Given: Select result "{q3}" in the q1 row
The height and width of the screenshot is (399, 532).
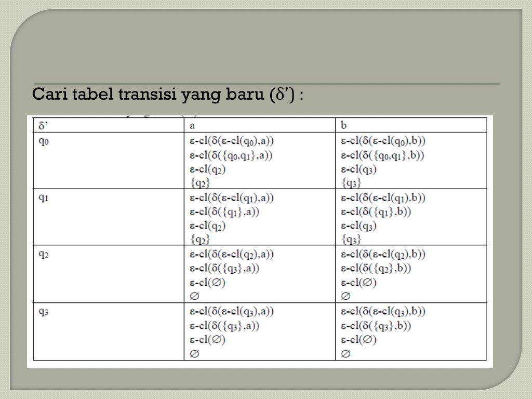Looking at the screenshot, I should click(351, 240).
